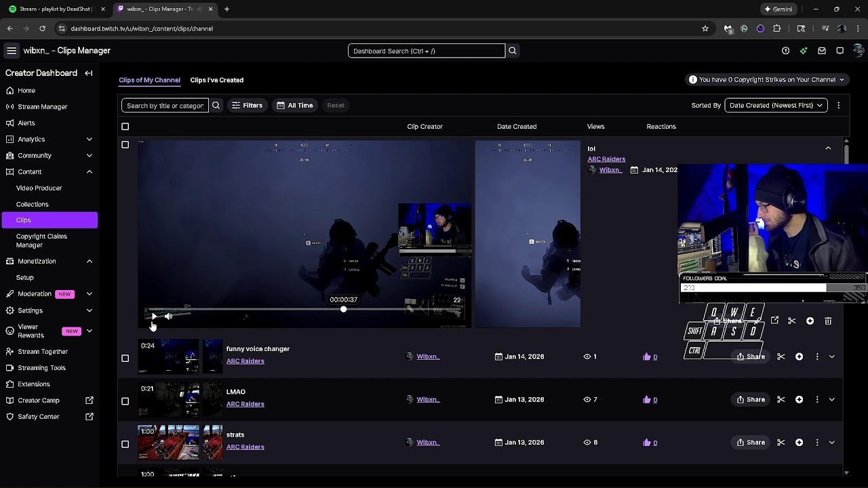The width and height of the screenshot is (868, 488).
Task: Expand the Moderation sidebar section
Action: click(x=89, y=294)
